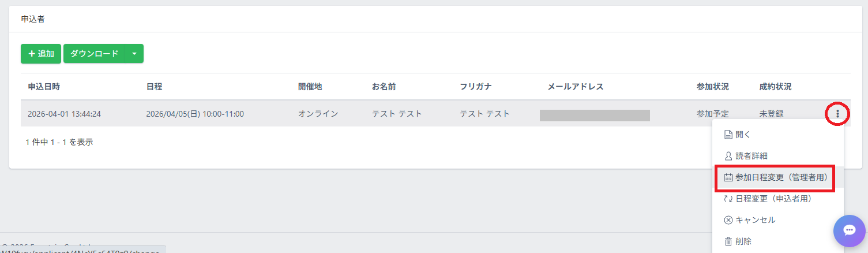Choose 削除 from the row menu
Viewport: 868px width, 253px height.
[743, 241]
